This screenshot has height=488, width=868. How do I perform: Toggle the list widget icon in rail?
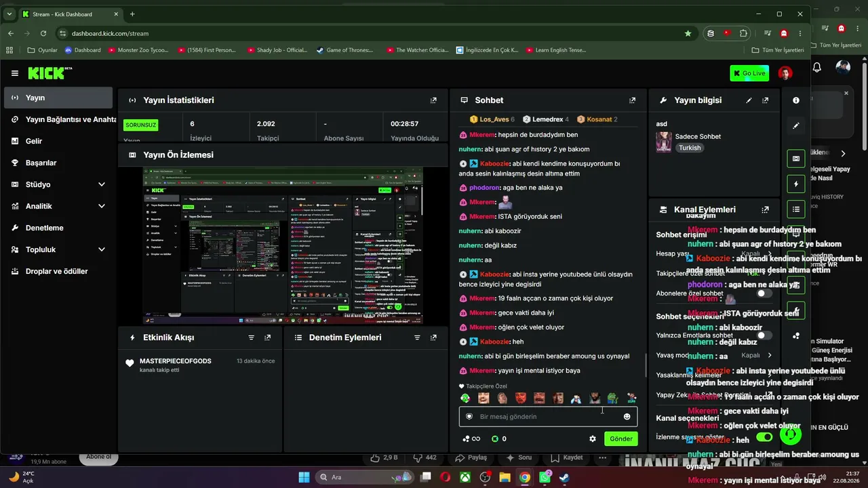click(796, 209)
